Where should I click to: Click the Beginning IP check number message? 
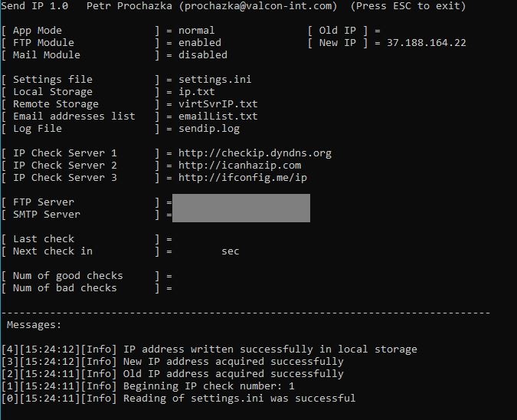(x=148, y=386)
